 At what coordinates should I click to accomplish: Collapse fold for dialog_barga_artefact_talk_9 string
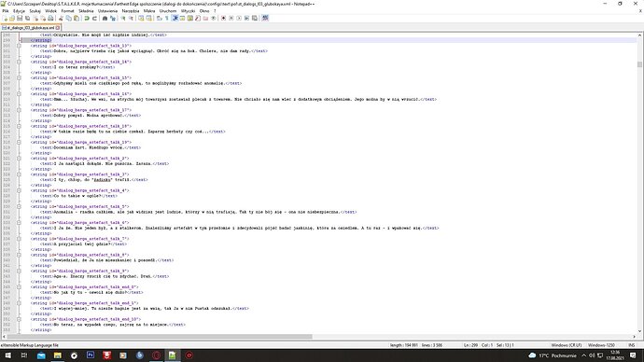(19, 271)
